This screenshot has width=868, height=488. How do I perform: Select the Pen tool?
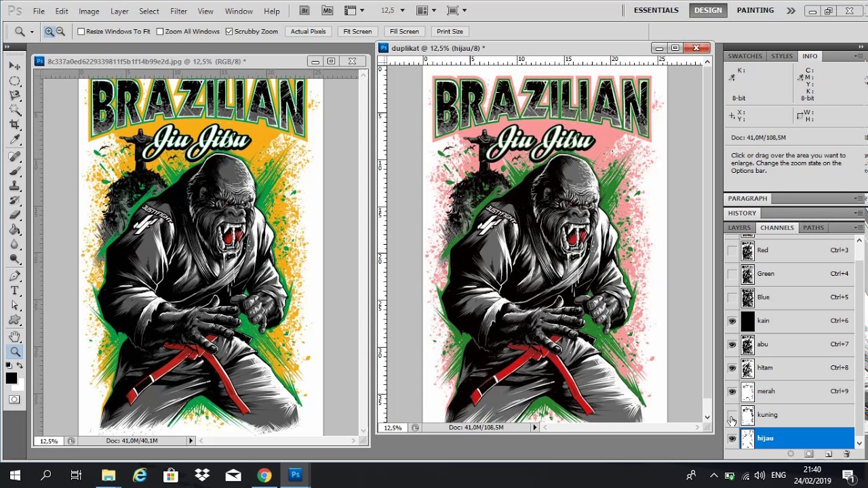[x=15, y=276]
